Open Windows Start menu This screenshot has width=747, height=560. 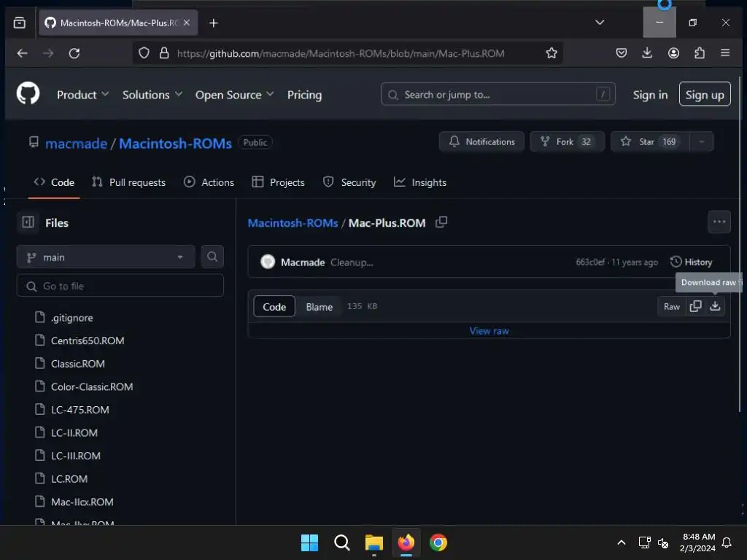click(x=309, y=542)
